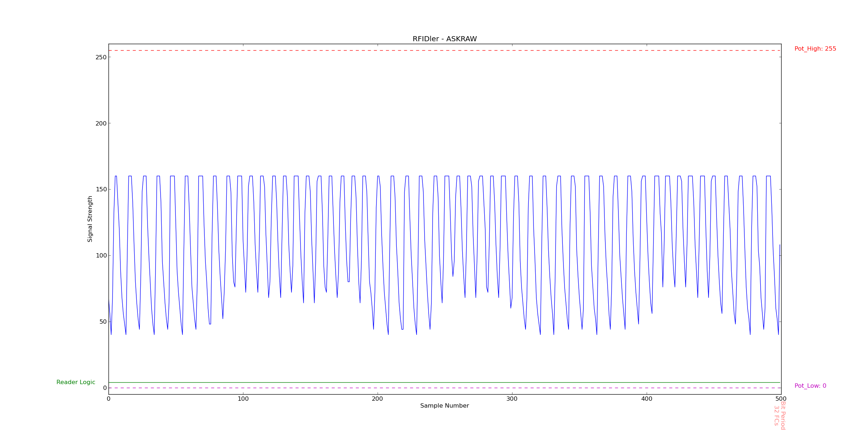The image size is (868, 438).
Task: Click x-axis tick value 100
Action: tap(243, 399)
